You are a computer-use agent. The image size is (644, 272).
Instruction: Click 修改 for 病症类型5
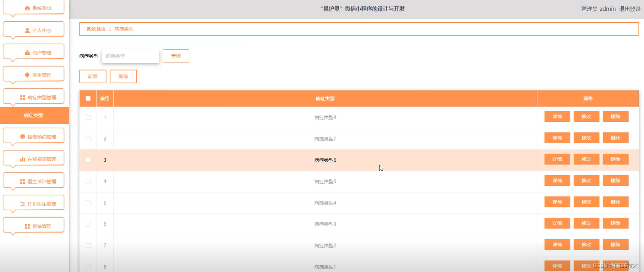pyautogui.click(x=586, y=181)
